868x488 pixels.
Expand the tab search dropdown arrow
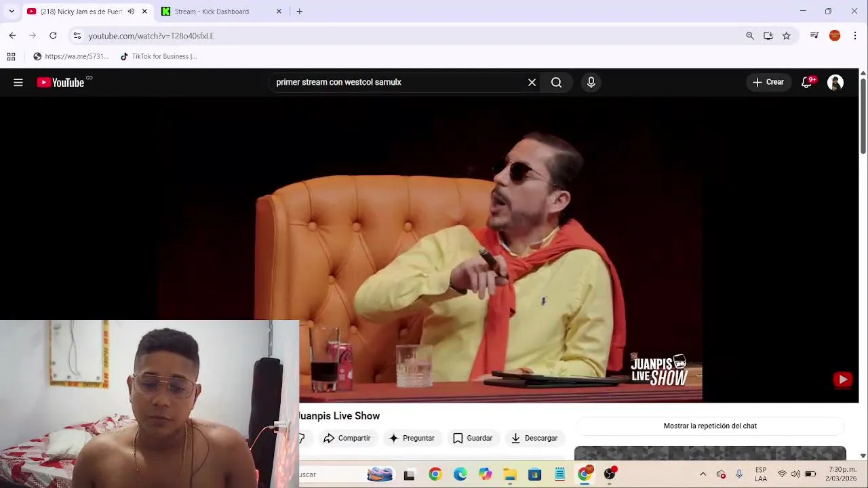click(12, 12)
